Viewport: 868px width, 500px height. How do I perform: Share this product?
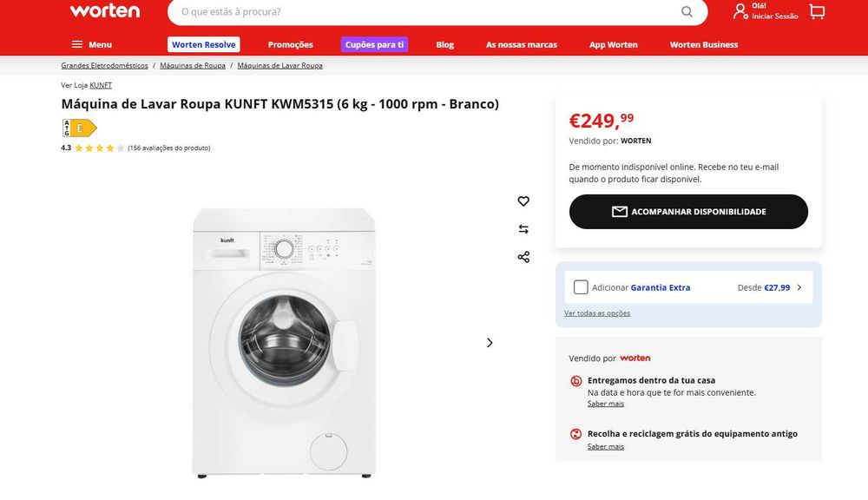pos(523,257)
